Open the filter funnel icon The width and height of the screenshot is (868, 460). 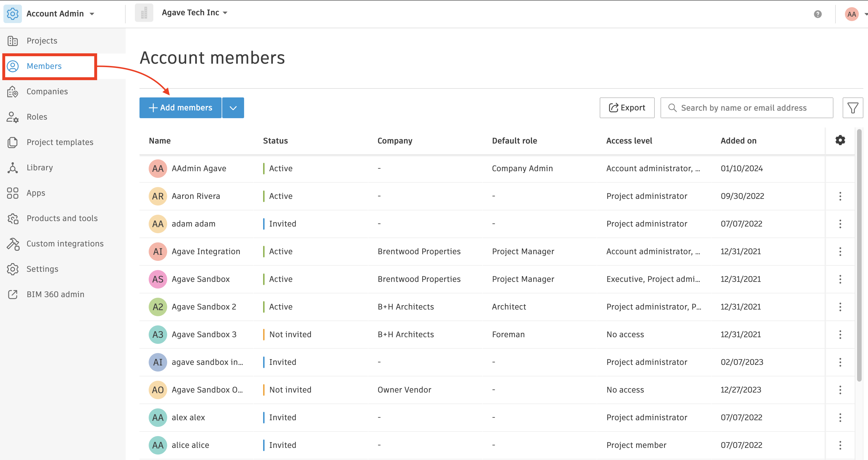tap(852, 108)
